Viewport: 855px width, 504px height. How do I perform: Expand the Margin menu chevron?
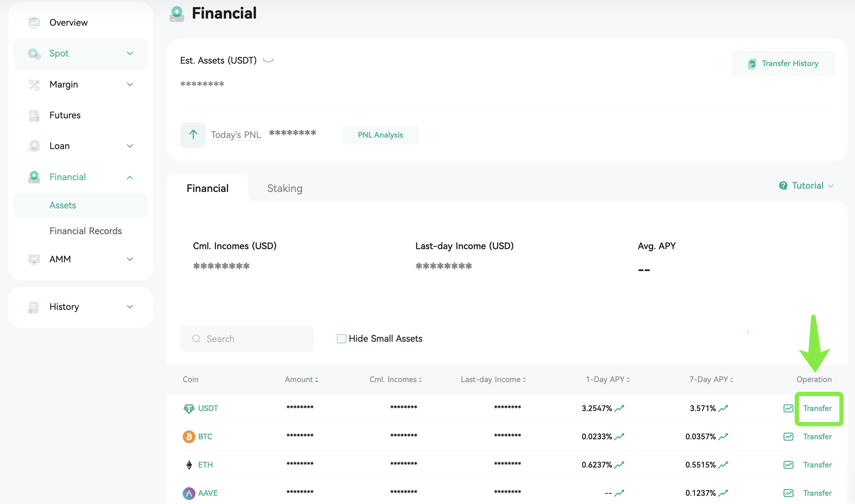pos(130,85)
